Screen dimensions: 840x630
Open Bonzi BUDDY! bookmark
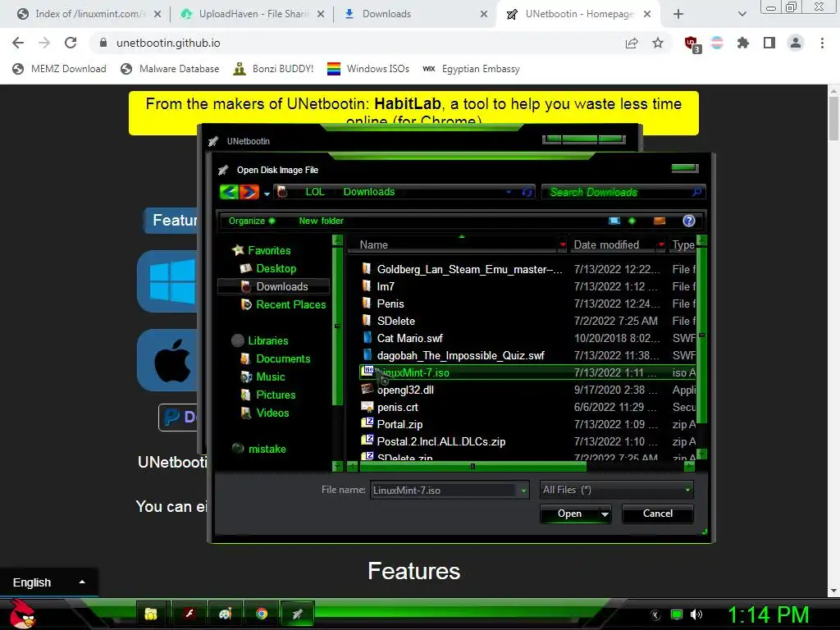coord(273,69)
